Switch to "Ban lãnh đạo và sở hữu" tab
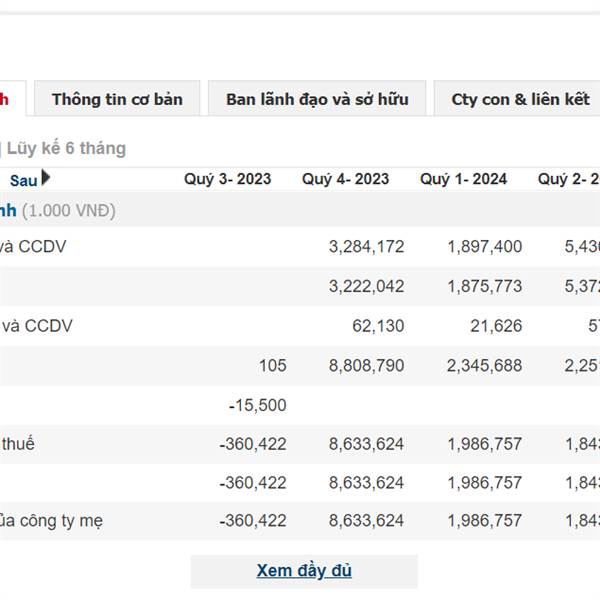The width and height of the screenshot is (600, 600). [x=316, y=99]
